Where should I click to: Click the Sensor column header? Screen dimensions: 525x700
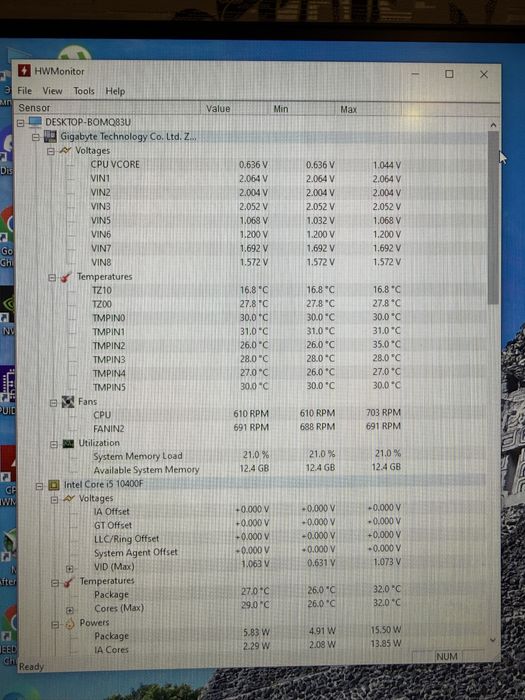coord(108,108)
